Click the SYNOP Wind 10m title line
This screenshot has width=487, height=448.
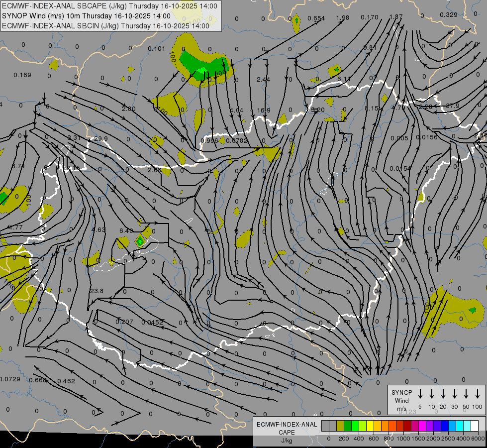[x=90, y=15]
